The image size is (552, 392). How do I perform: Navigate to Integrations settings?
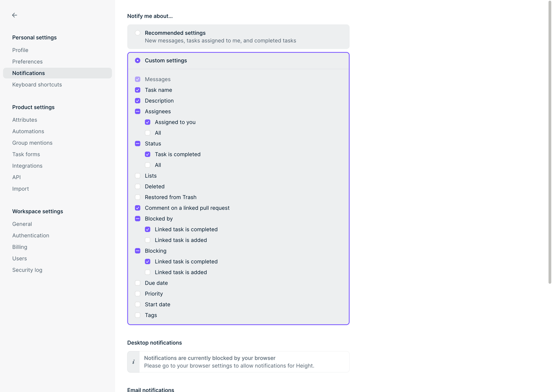[27, 166]
